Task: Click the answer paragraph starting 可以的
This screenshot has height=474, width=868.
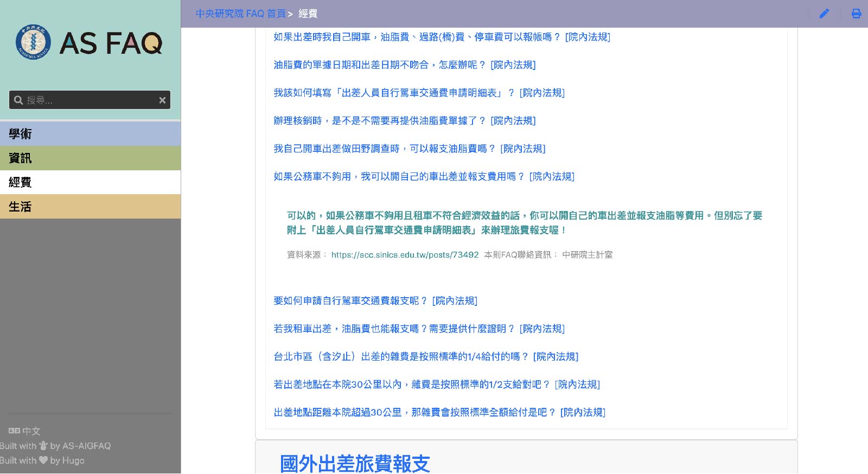Action: [x=525, y=223]
